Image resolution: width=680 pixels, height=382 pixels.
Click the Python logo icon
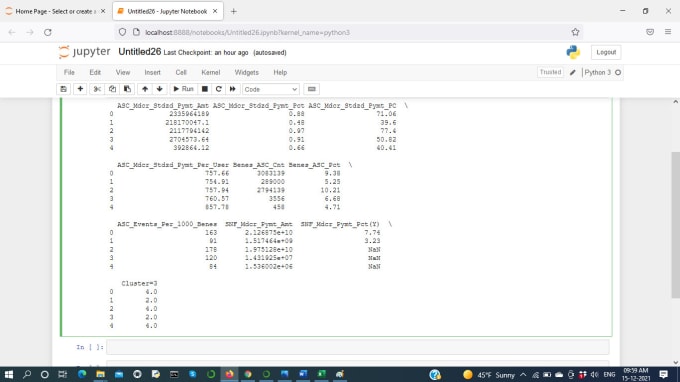pyautogui.click(x=573, y=52)
